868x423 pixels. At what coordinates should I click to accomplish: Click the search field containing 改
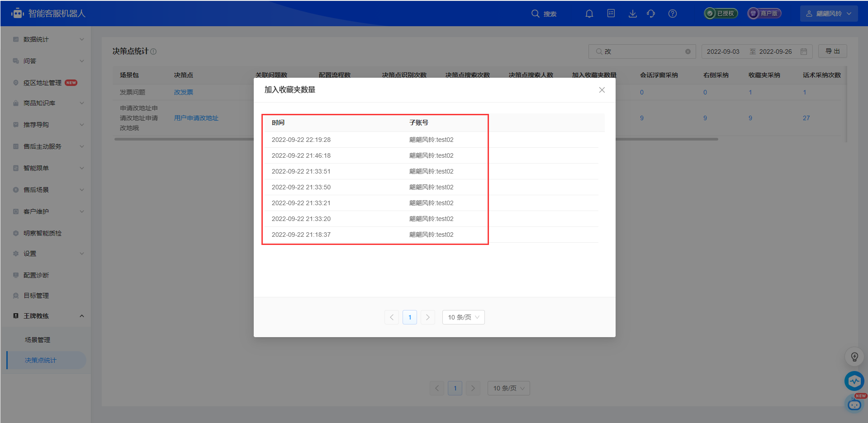pyautogui.click(x=642, y=52)
